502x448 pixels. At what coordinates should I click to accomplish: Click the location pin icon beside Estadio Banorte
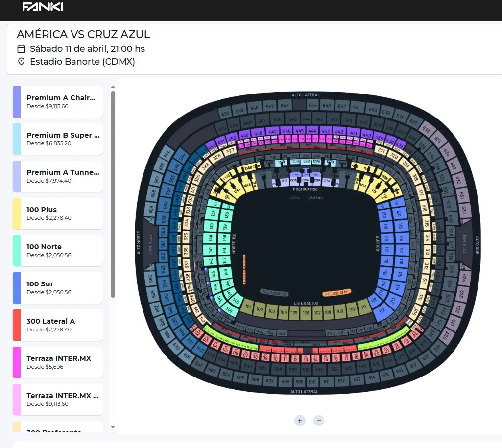[x=21, y=62]
